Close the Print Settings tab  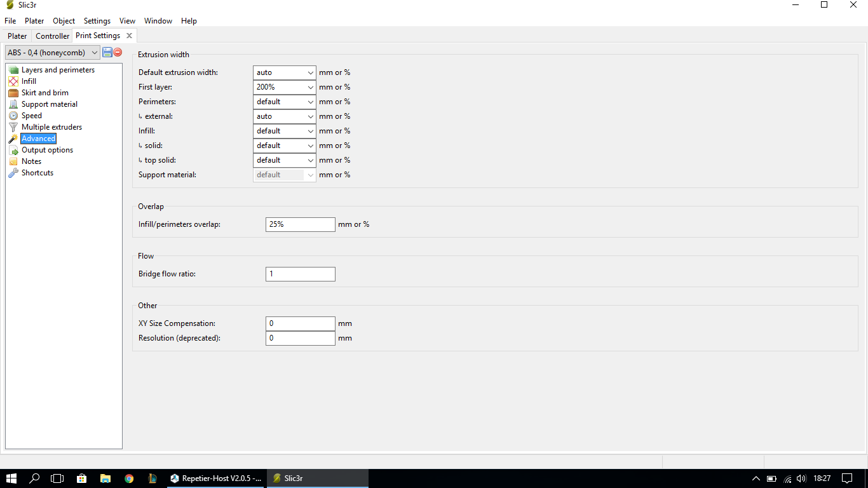[129, 36]
